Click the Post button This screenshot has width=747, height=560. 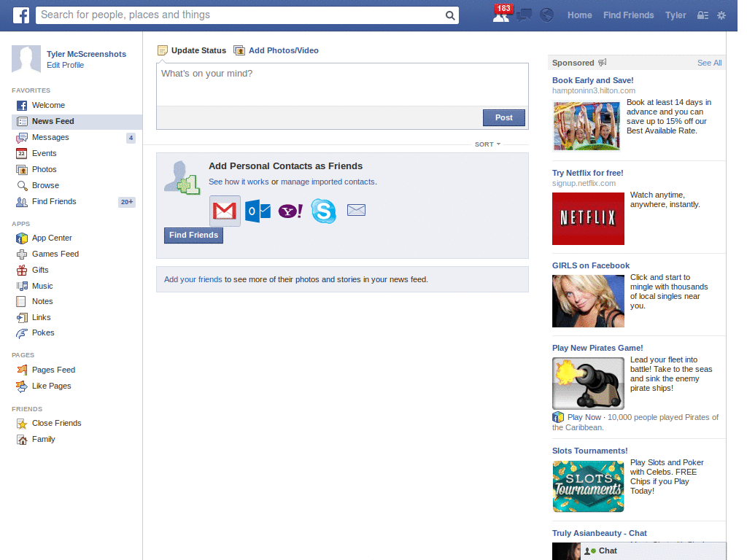tap(503, 117)
